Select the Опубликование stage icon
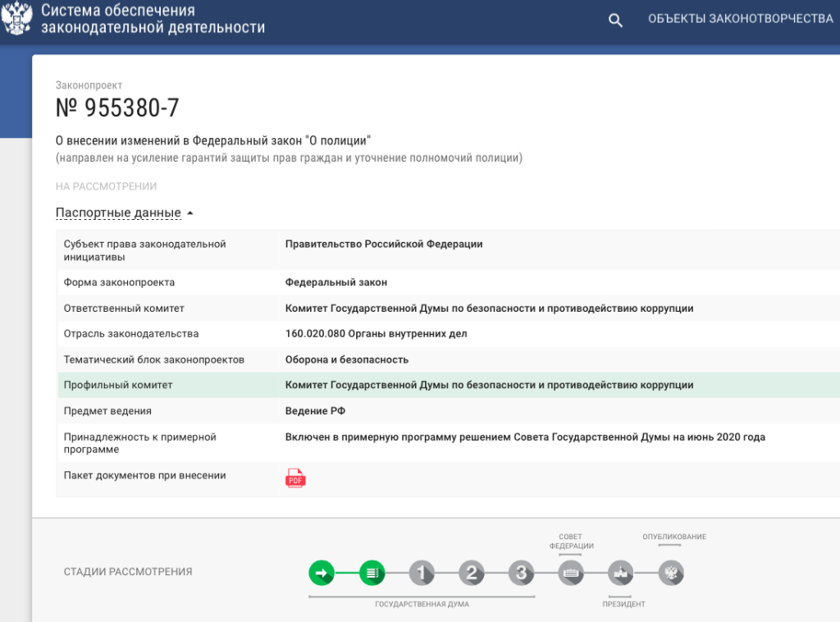The image size is (840, 622). click(x=670, y=573)
